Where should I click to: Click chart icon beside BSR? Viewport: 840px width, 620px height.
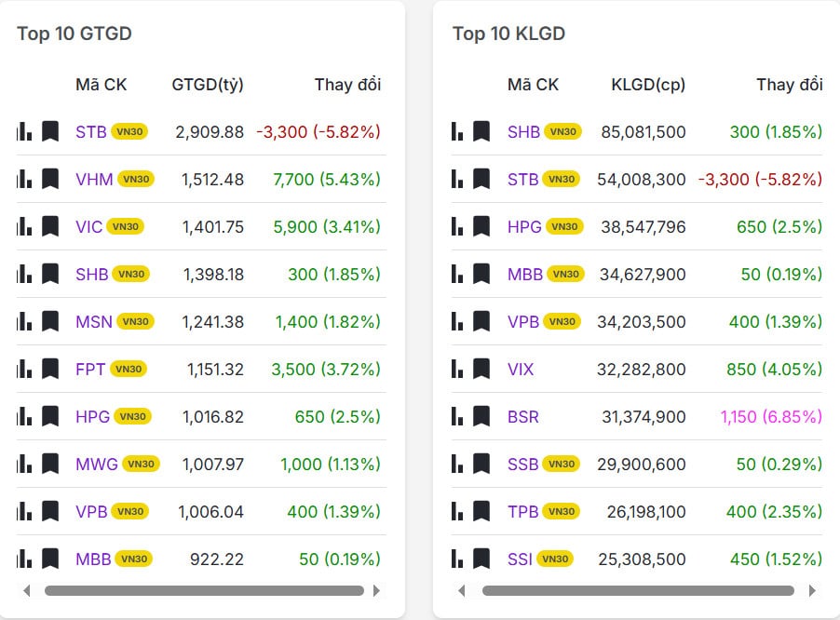[x=457, y=416]
